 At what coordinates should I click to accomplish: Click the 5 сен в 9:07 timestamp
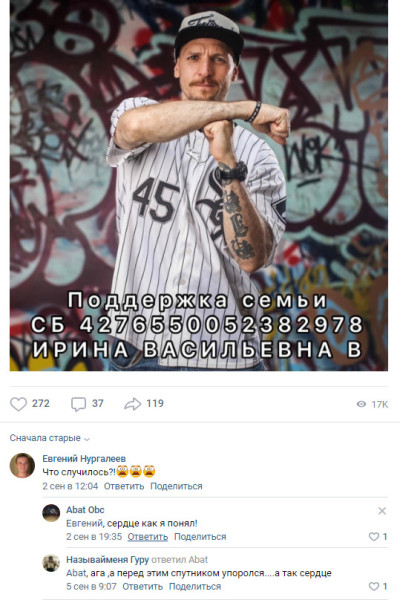(x=91, y=587)
